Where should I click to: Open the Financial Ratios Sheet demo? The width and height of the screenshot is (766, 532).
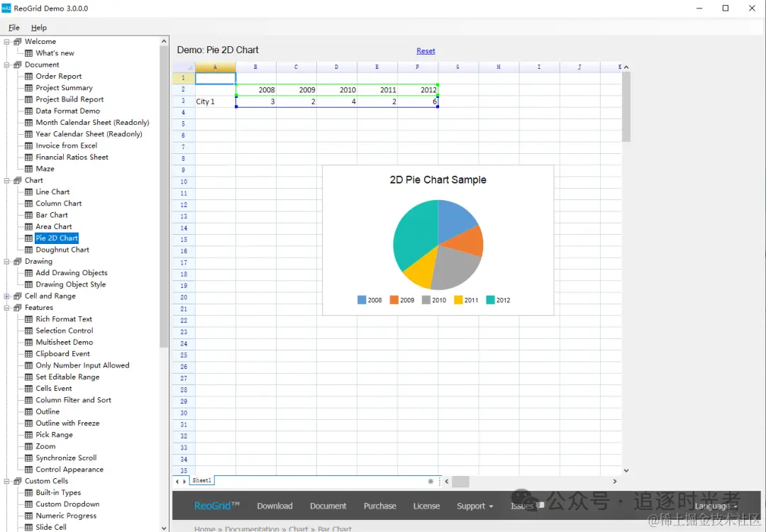coord(72,157)
